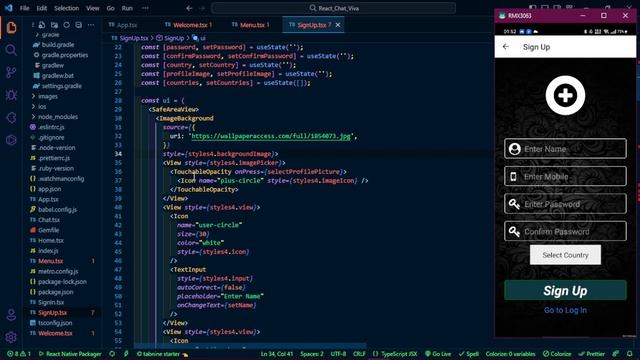Open the additional menu items ellipsis
Viewport: 640px width, 360px height.
(x=145, y=8)
